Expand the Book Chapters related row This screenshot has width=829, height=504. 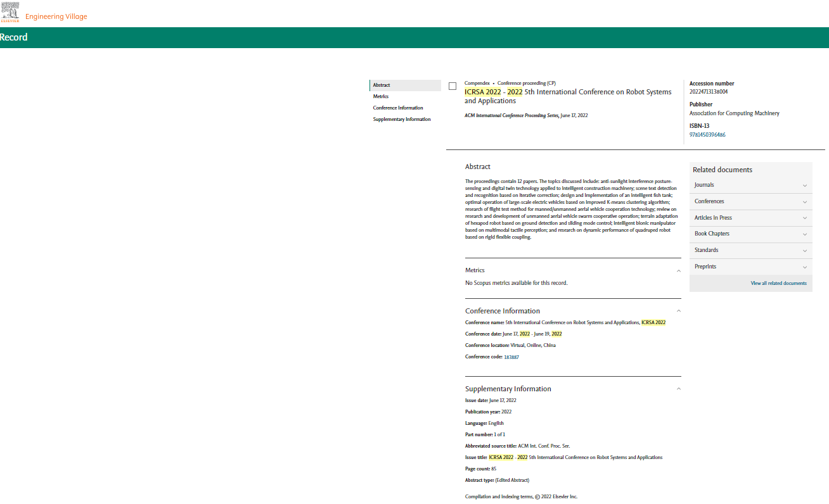pos(751,234)
